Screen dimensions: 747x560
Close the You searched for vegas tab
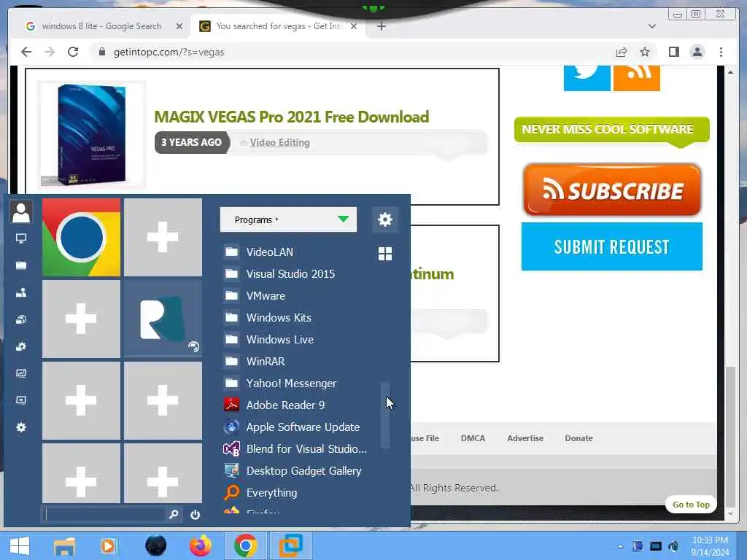(354, 26)
